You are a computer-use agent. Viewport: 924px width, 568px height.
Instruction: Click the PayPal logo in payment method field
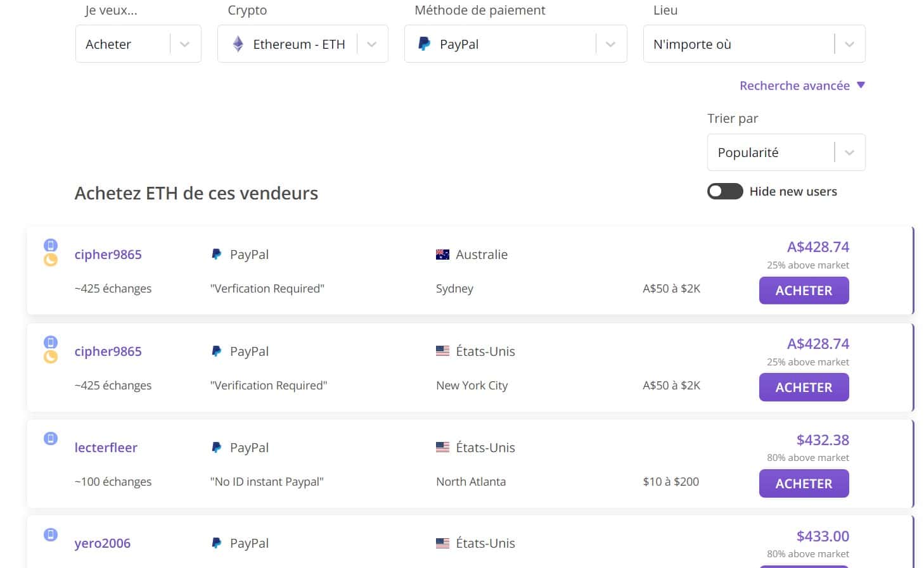point(424,44)
